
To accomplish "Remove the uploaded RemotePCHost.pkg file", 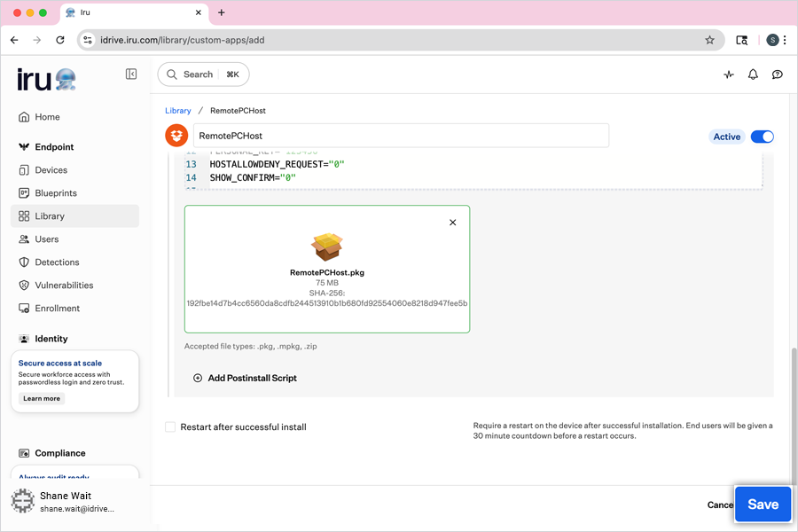I will click(x=453, y=223).
